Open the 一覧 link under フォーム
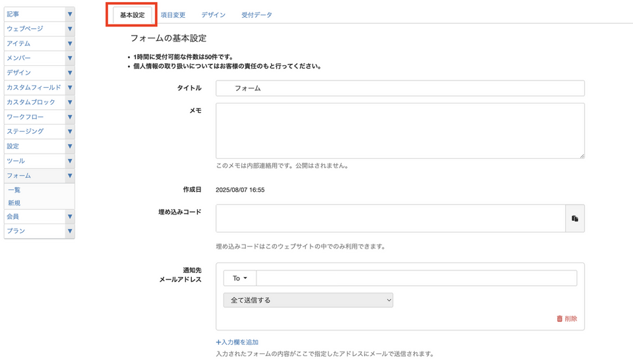Viewport: 633px width, 364px height. point(15,190)
